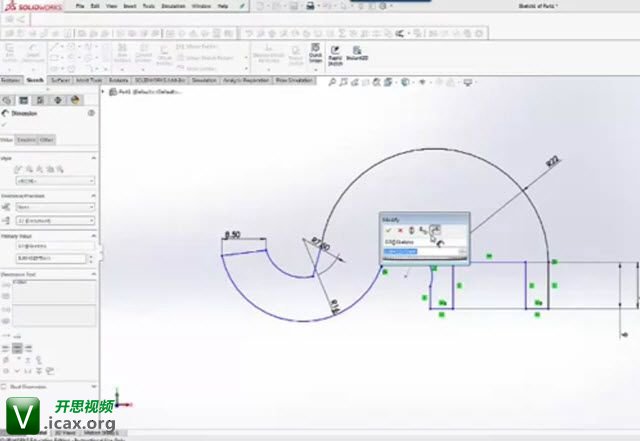
Task: Click the Offset Entities tool
Action: point(164,55)
